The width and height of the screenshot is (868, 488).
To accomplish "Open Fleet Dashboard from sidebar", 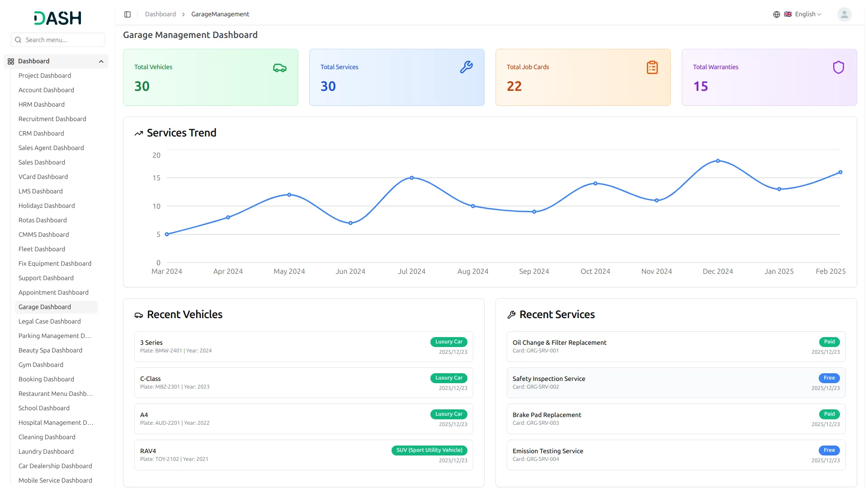I will 42,249.
